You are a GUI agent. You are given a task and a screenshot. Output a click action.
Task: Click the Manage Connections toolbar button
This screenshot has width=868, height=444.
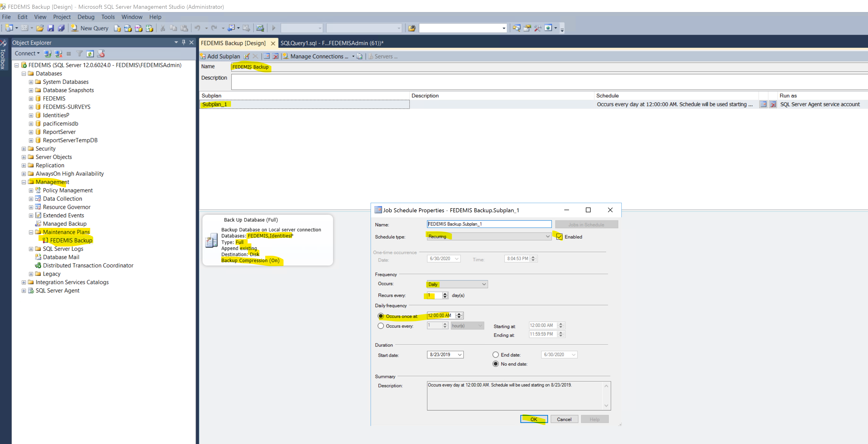(x=315, y=56)
